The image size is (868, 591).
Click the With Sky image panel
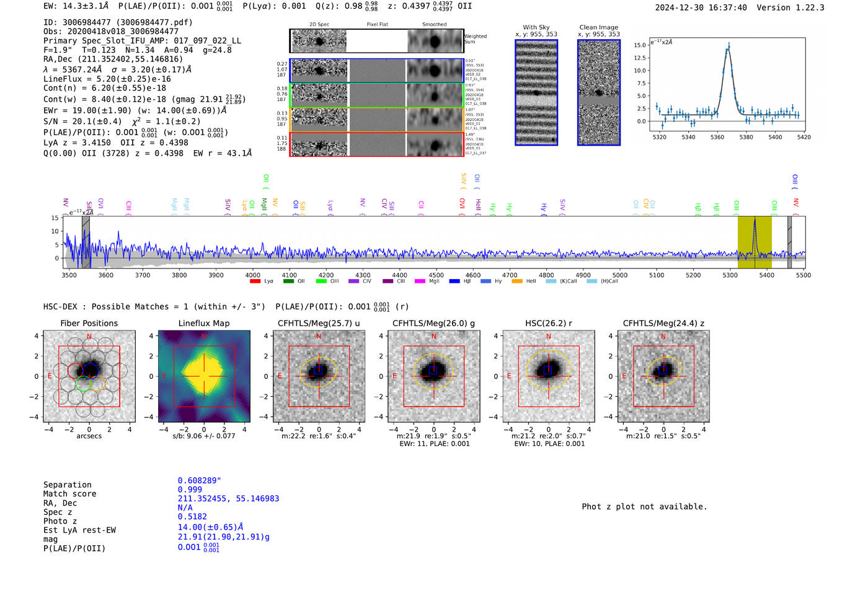536,92
